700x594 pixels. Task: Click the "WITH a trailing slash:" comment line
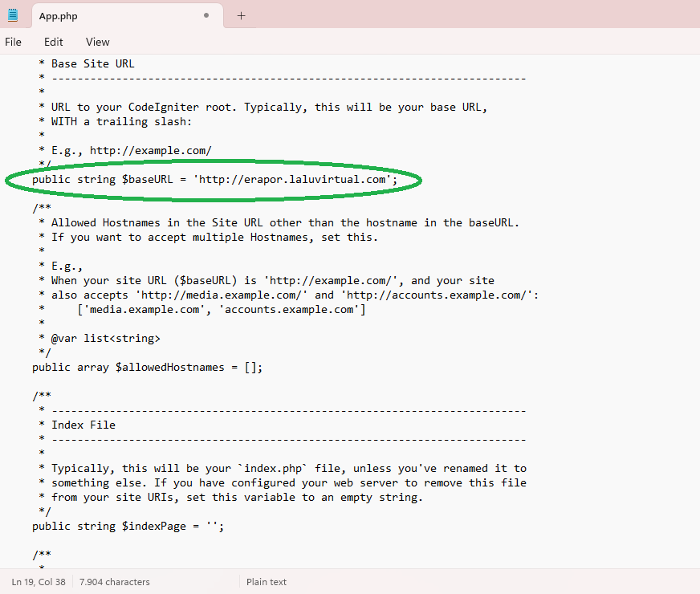121,122
